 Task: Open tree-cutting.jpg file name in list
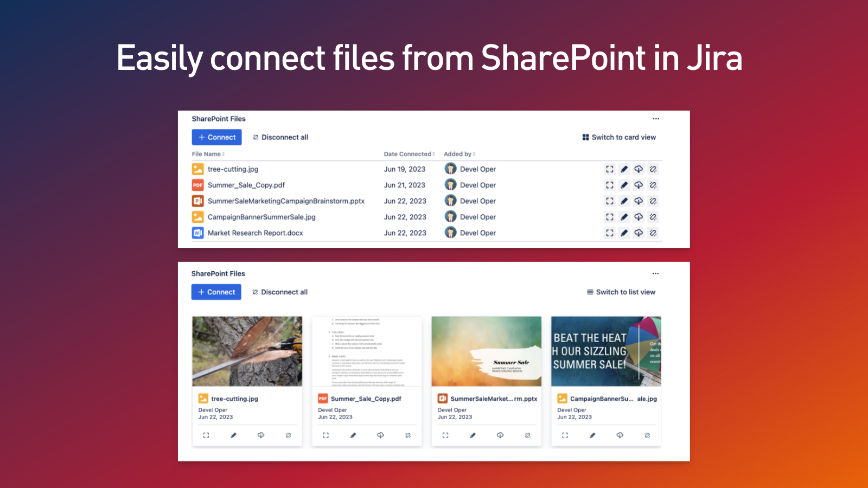click(x=233, y=169)
